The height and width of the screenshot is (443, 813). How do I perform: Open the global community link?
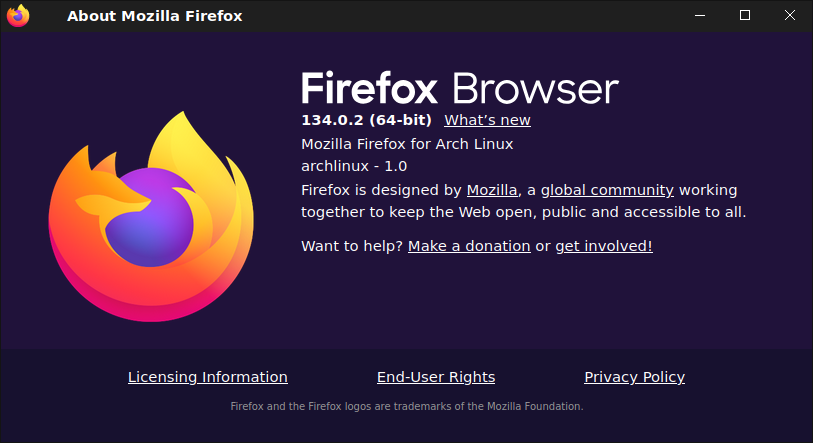coord(607,190)
